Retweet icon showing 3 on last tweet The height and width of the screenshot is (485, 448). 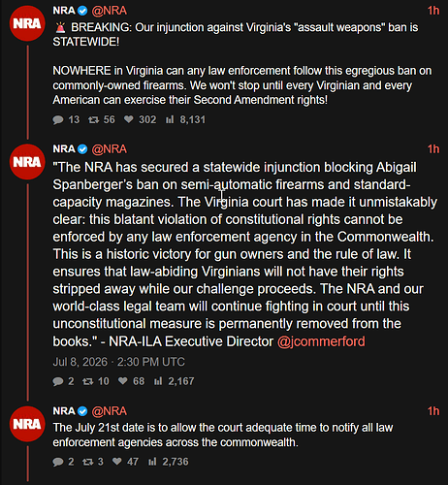coord(87,462)
